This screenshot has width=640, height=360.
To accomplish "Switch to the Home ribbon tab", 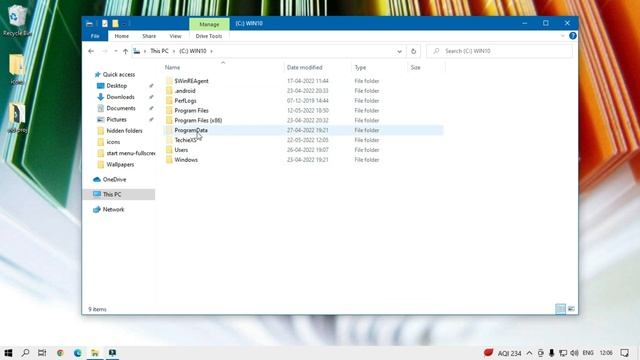I will pos(122,36).
